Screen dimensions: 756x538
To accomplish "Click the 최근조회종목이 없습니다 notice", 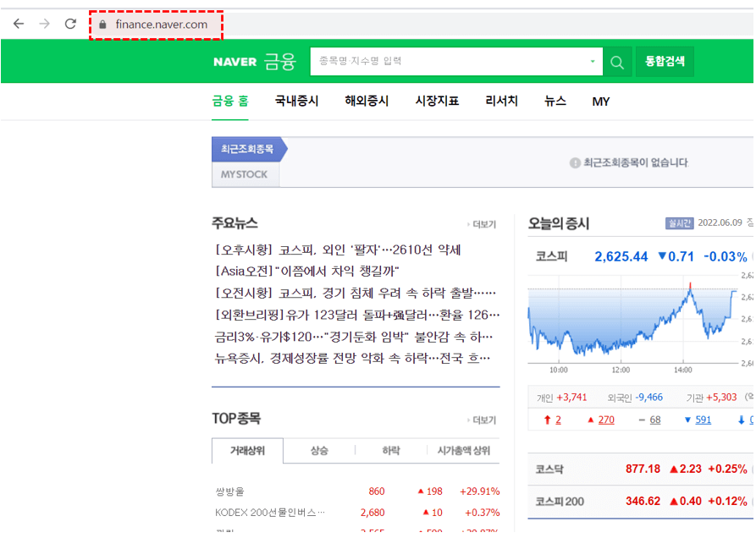I will (x=629, y=162).
